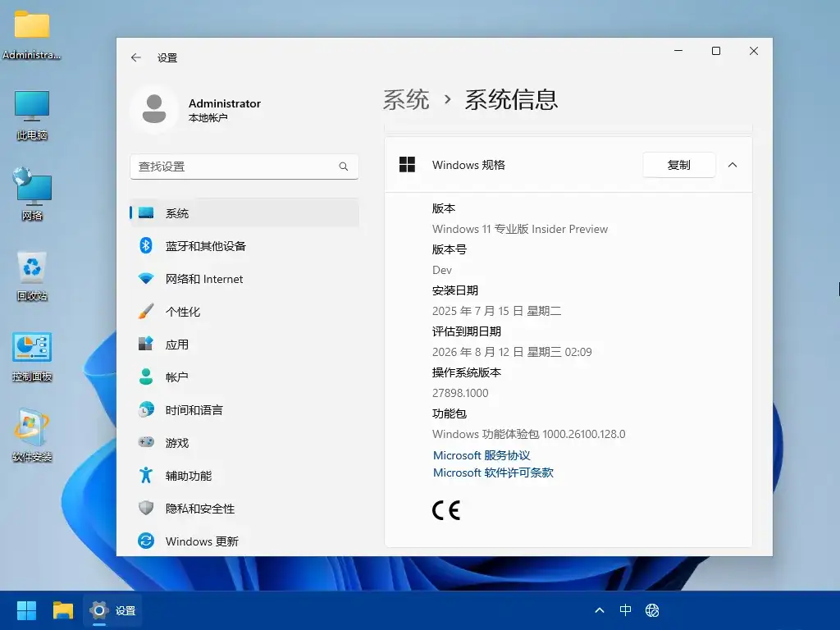Click the Administrator profile avatar

(154, 109)
